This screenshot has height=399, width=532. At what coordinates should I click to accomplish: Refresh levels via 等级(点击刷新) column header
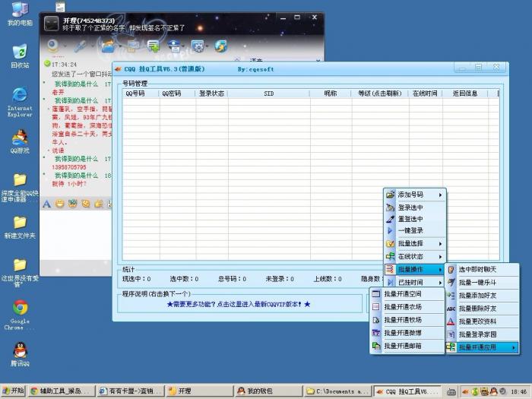[380, 93]
